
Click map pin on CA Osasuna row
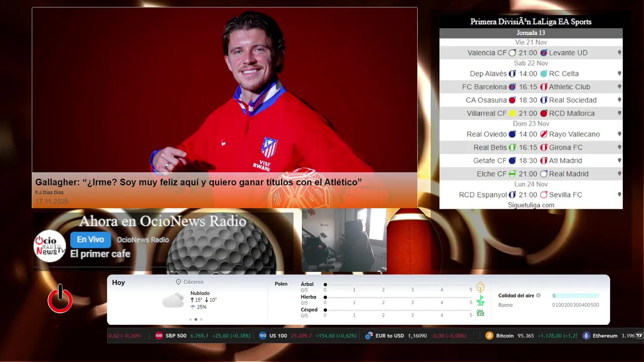coord(619,100)
